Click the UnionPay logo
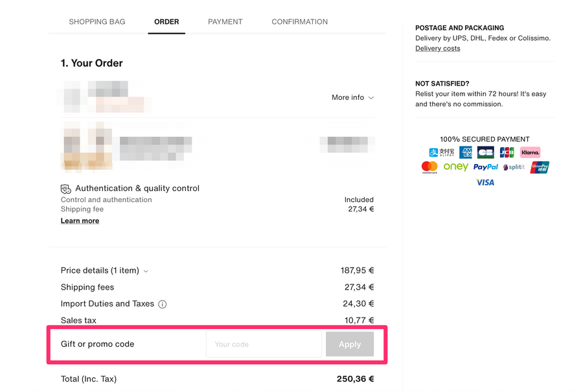This screenshot has width=583, height=392. [x=540, y=167]
